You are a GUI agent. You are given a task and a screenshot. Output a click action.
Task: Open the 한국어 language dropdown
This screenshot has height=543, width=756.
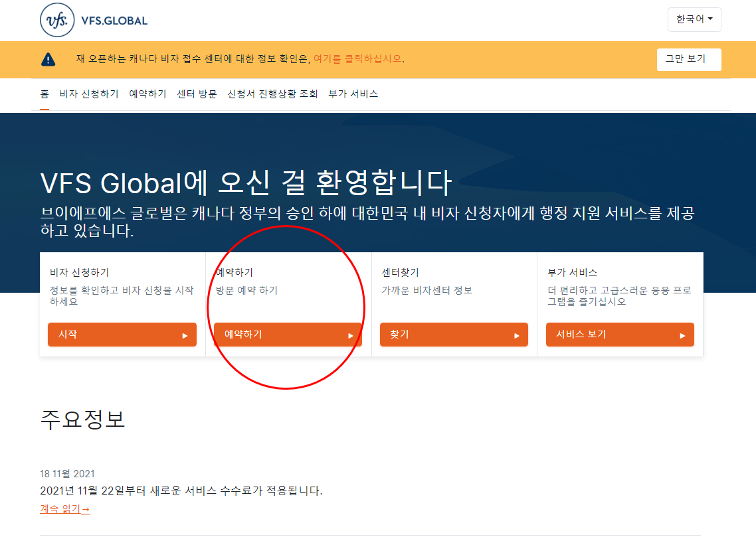[x=694, y=19]
